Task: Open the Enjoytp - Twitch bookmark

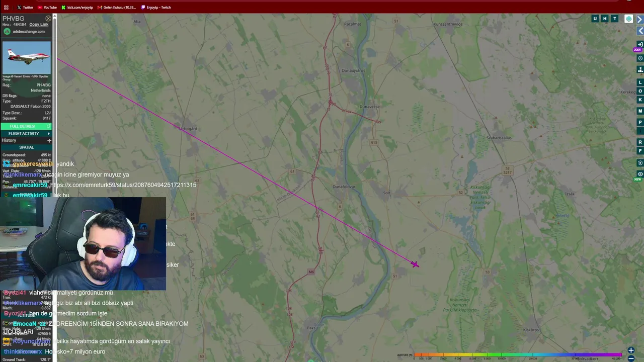Action: pyautogui.click(x=156, y=8)
